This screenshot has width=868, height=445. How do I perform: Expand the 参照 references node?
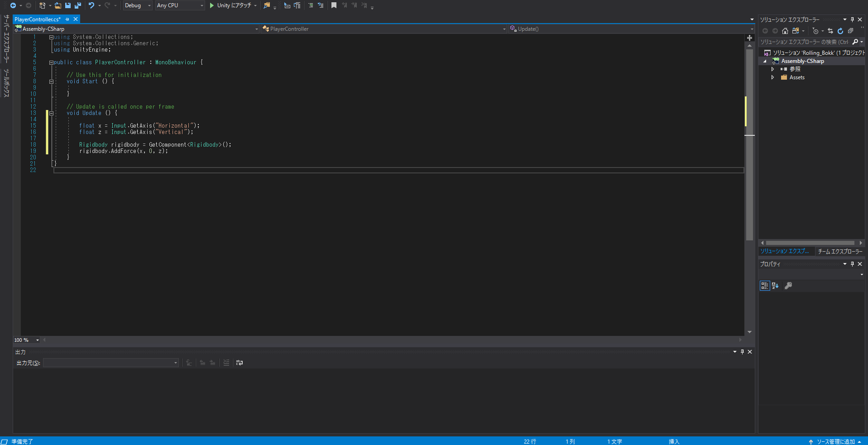coord(772,69)
